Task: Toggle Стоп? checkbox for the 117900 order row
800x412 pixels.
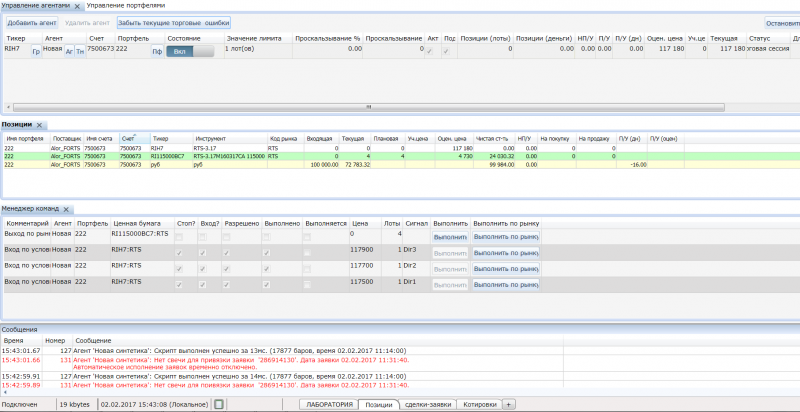Action: click(179, 253)
